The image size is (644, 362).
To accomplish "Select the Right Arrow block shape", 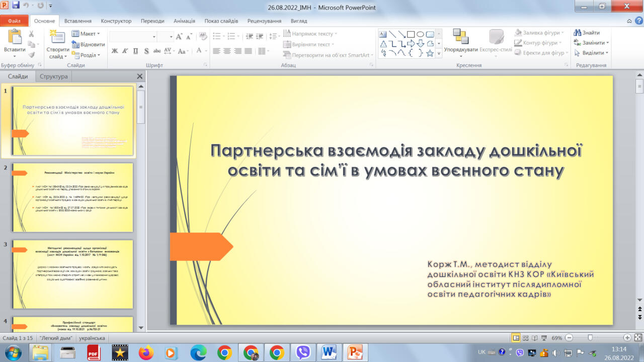I will coord(411,44).
